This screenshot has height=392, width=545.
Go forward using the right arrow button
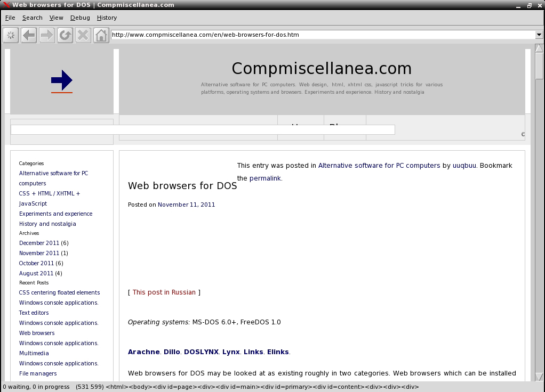coord(47,35)
